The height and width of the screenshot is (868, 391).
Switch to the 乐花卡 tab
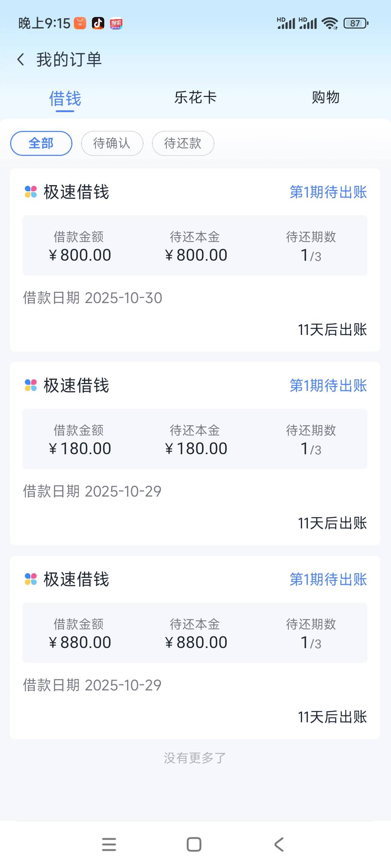click(195, 98)
